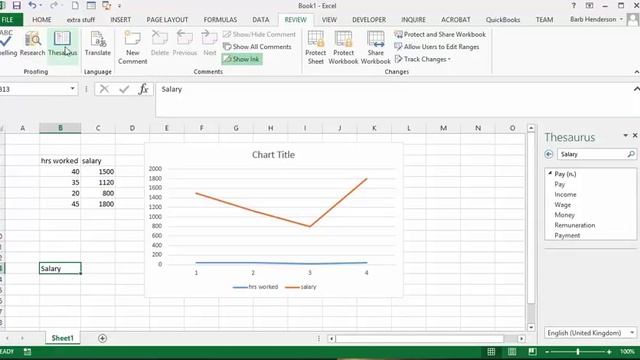Image resolution: width=640 pixels, height=360 pixels.
Task: Collapse the ribbon with the arrow
Action: pyautogui.click(x=636, y=72)
